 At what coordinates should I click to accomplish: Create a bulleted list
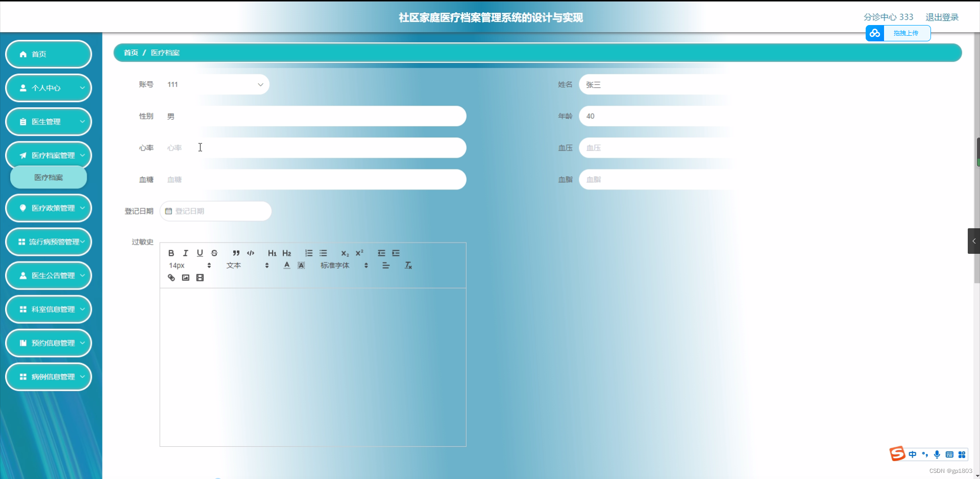pyautogui.click(x=323, y=253)
